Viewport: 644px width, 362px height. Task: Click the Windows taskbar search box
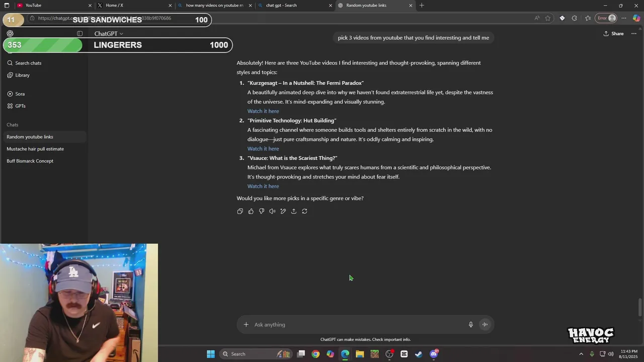coord(256,354)
